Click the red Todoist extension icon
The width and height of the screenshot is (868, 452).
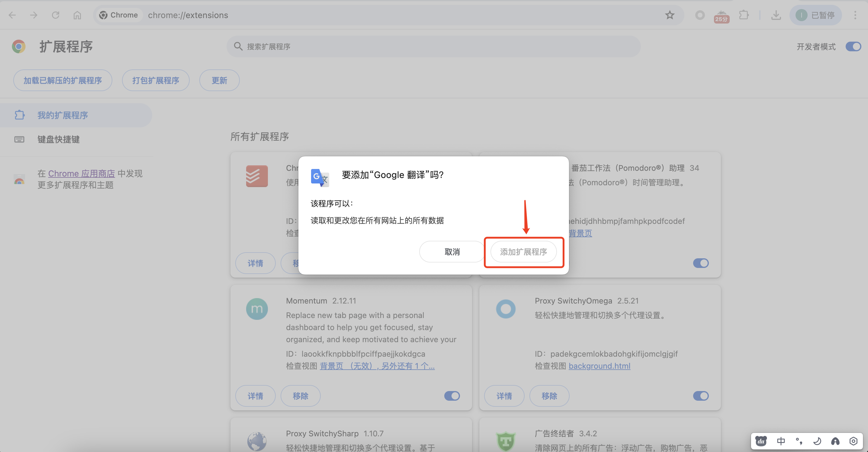(x=257, y=176)
